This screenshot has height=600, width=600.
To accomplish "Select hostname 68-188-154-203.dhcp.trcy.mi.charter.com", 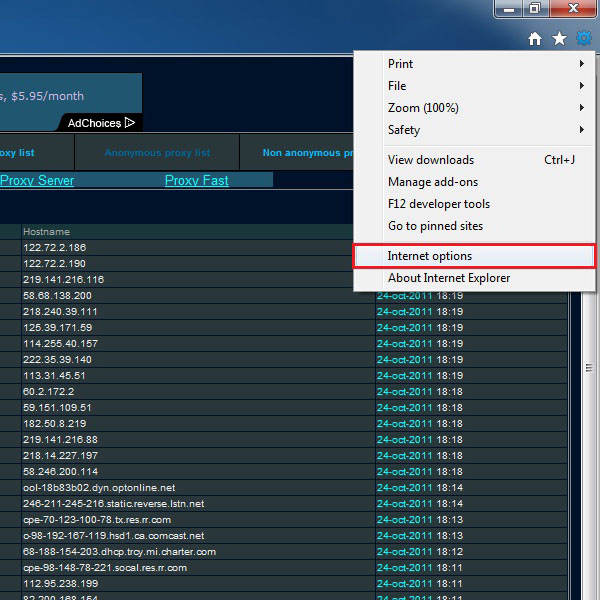I will pos(119,552).
